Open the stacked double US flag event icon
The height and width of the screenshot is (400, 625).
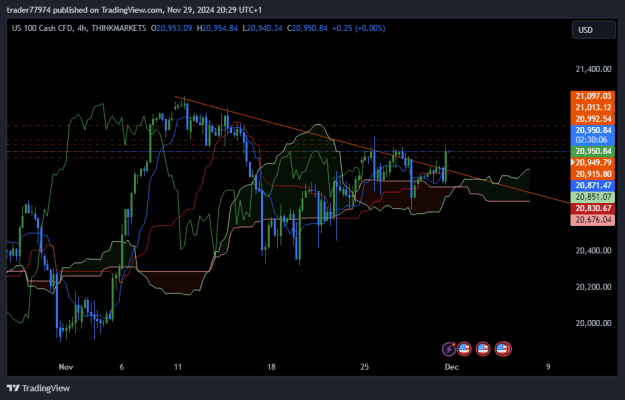[503, 349]
